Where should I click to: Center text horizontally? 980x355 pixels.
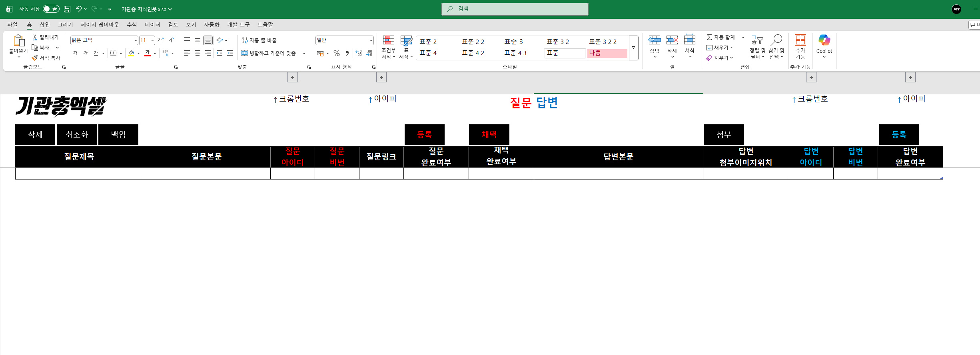point(198,53)
